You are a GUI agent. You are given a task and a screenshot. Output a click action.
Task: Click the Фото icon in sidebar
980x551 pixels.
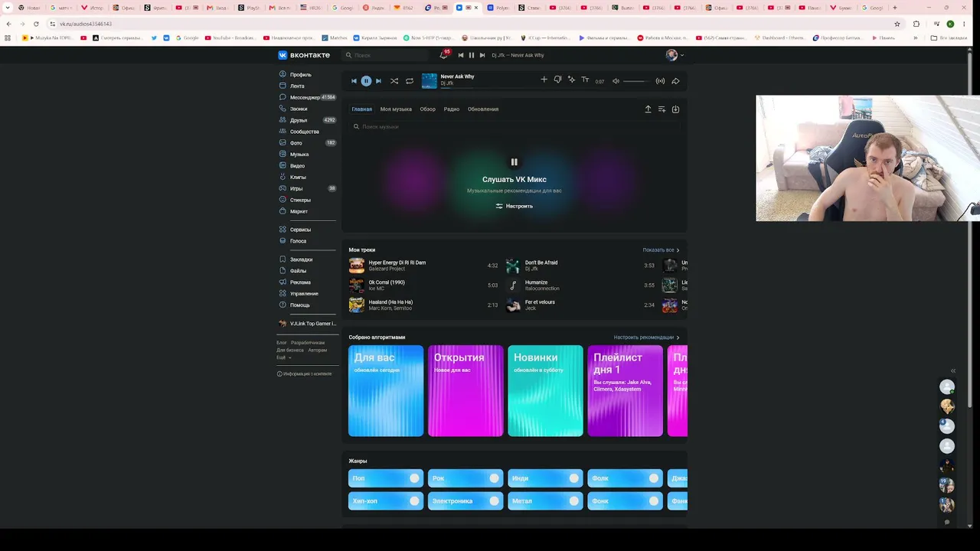coord(283,143)
